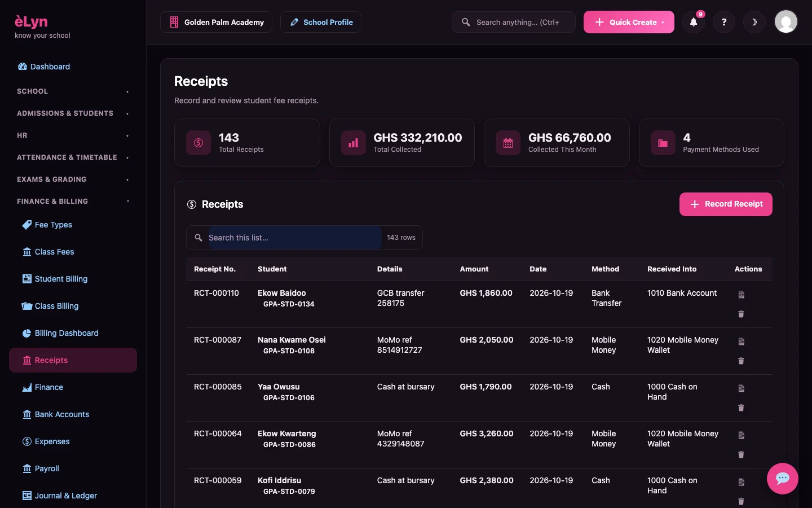Screen dimensions: 812x508
Task: Open Payroll in sidebar
Action: coord(73,468)
